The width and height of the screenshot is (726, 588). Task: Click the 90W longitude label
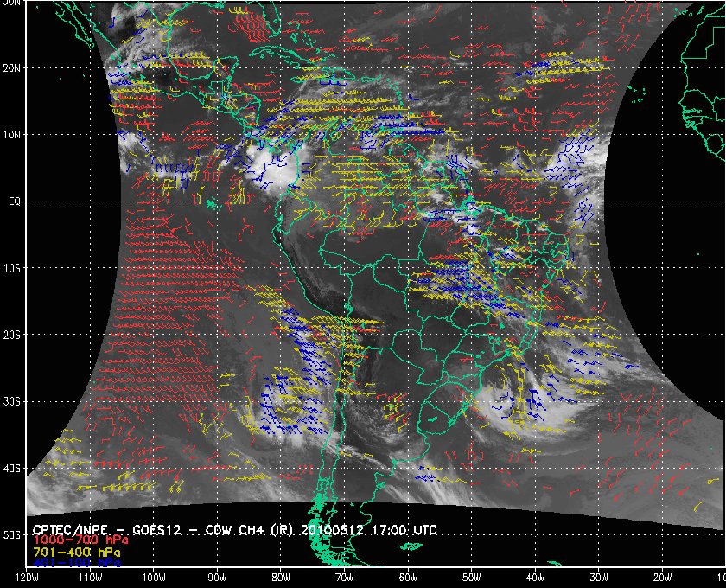pyautogui.click(x=218, y=577)
